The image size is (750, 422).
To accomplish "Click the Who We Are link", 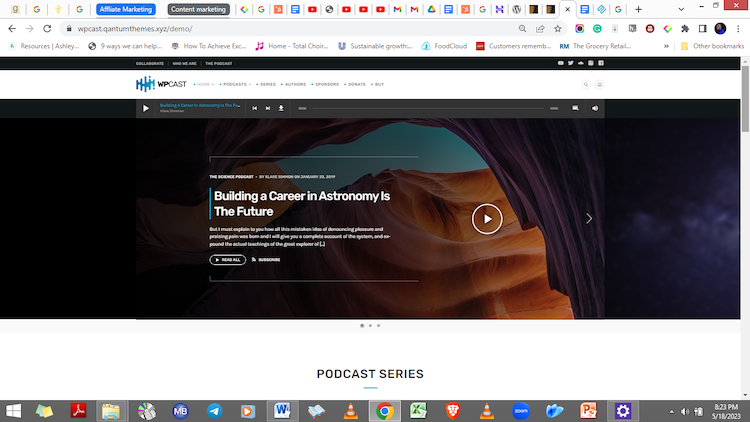I will (184, 64).
